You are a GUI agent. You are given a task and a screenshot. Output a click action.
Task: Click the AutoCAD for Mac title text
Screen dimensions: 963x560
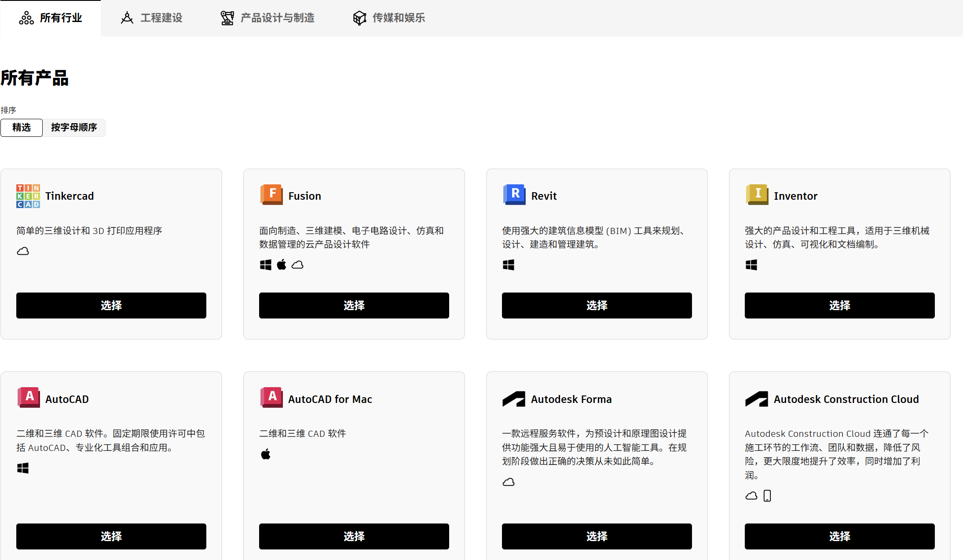coord(330,399)
